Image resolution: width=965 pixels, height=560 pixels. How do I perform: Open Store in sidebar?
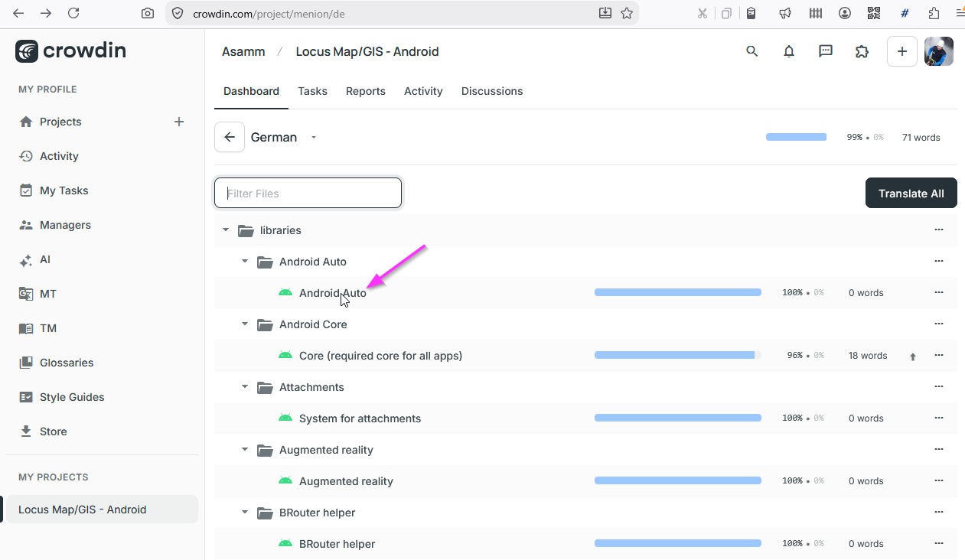pyautogui.click(x=53, y=431)
